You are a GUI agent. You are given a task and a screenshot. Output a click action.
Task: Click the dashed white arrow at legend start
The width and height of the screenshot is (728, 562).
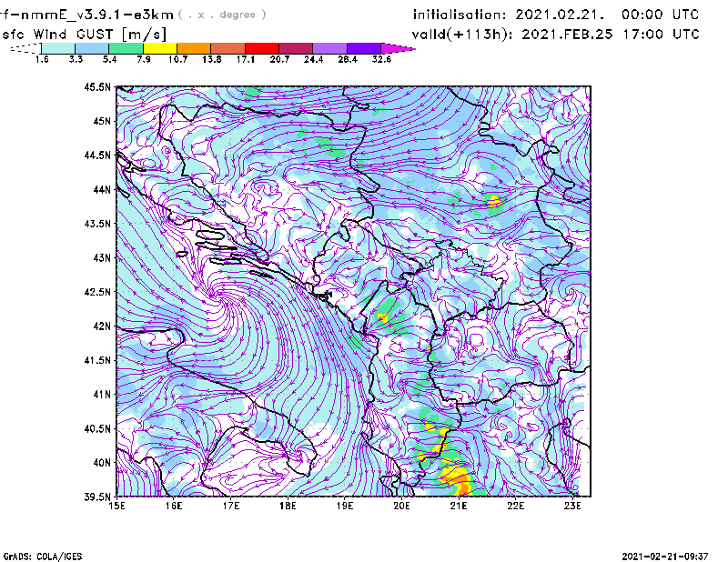click(25, 48)
